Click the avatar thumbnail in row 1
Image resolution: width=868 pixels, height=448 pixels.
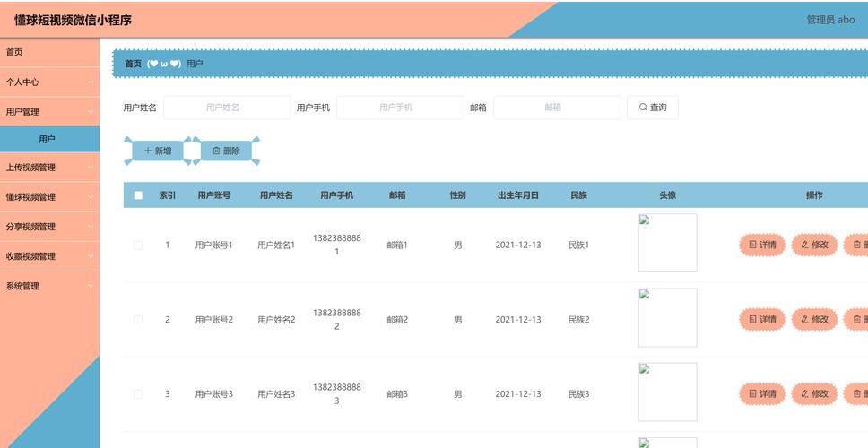667,243
